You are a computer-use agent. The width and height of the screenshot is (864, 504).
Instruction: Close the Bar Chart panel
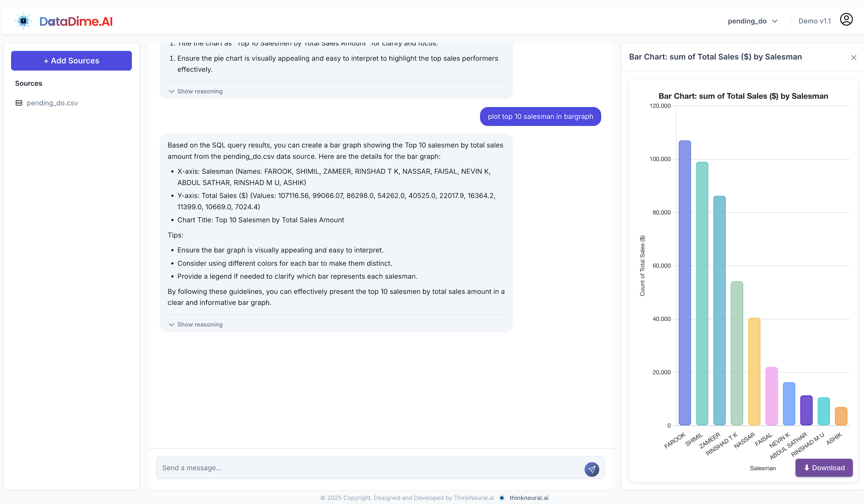[x=854, y=57]
